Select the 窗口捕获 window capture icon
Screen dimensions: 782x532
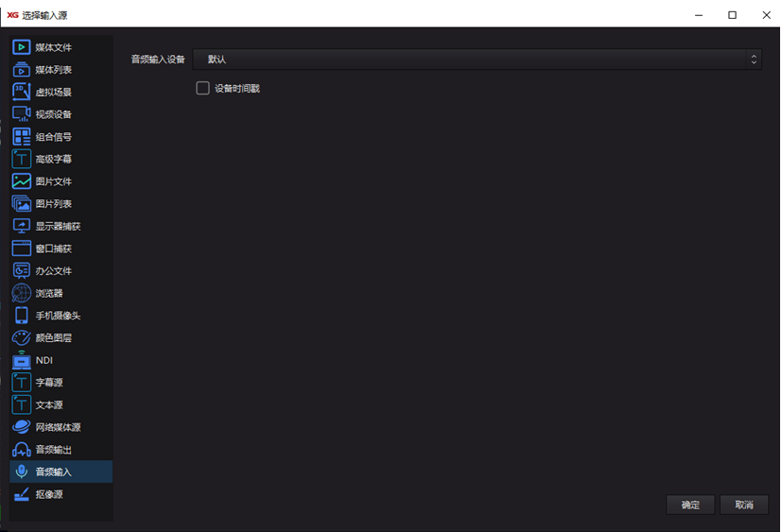coord(21,249)
